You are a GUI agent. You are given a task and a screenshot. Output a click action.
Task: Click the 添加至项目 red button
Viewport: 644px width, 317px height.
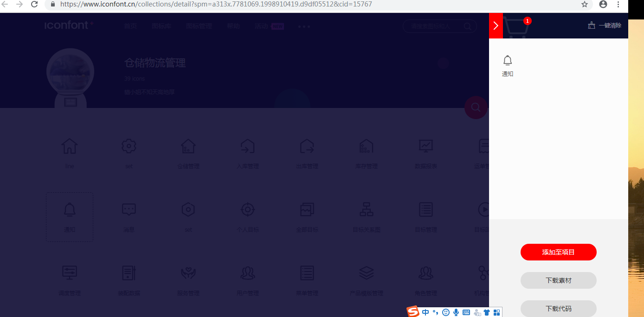558,252
